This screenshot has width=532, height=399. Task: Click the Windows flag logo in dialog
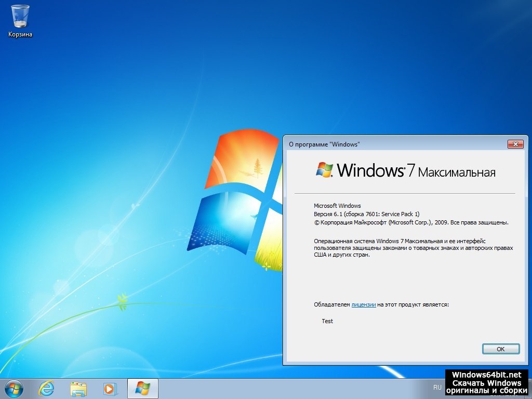coord(325,170)
